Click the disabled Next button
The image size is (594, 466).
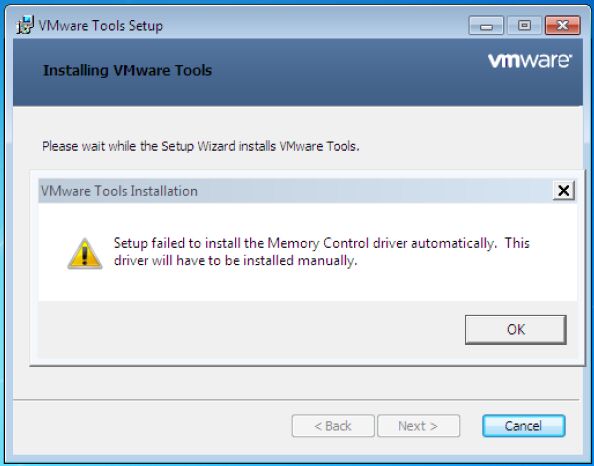click(419, 426)
